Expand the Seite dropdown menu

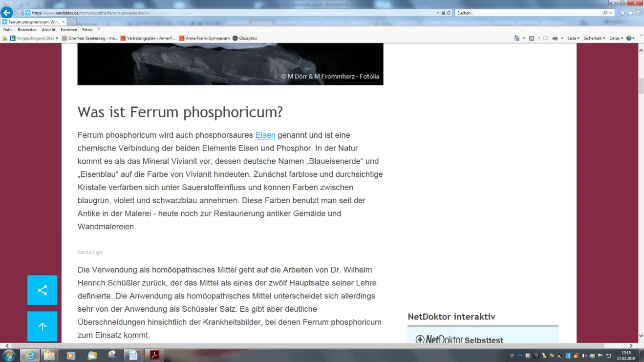(573, 38)
